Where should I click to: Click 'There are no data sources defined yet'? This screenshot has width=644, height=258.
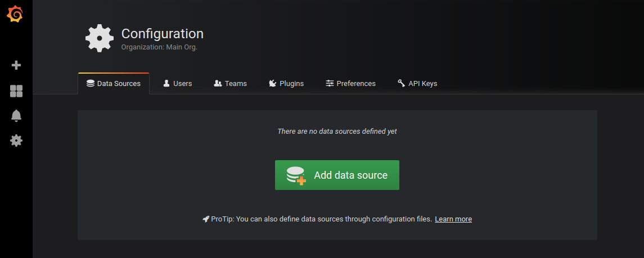[337, 132]
